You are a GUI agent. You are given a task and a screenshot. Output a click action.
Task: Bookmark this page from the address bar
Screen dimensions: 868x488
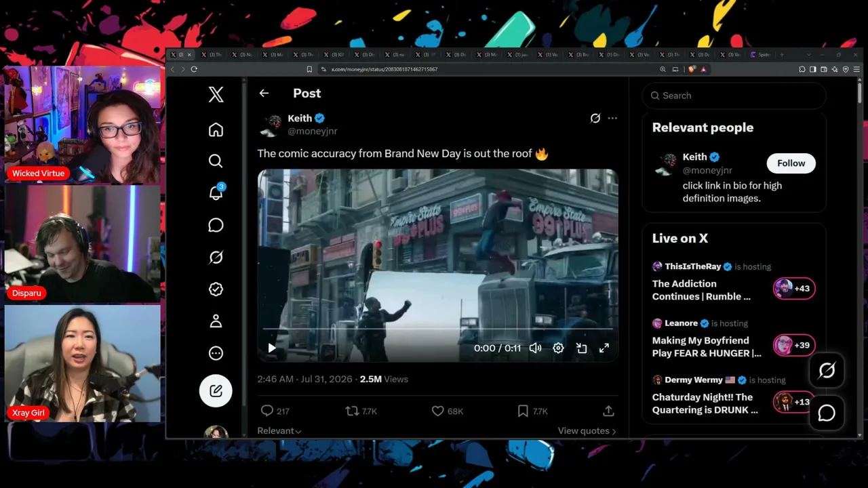pyautogui.click(x=309, y=69)
